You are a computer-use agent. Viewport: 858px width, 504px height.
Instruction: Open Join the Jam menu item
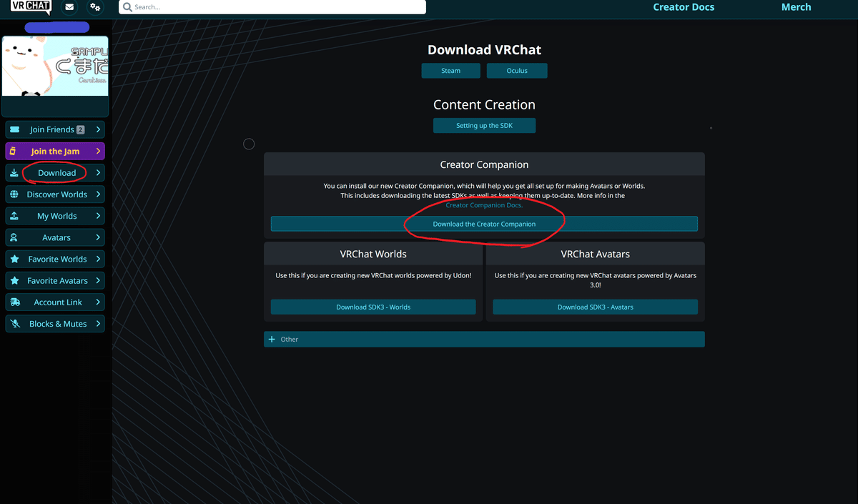click(x=55, y=151)
